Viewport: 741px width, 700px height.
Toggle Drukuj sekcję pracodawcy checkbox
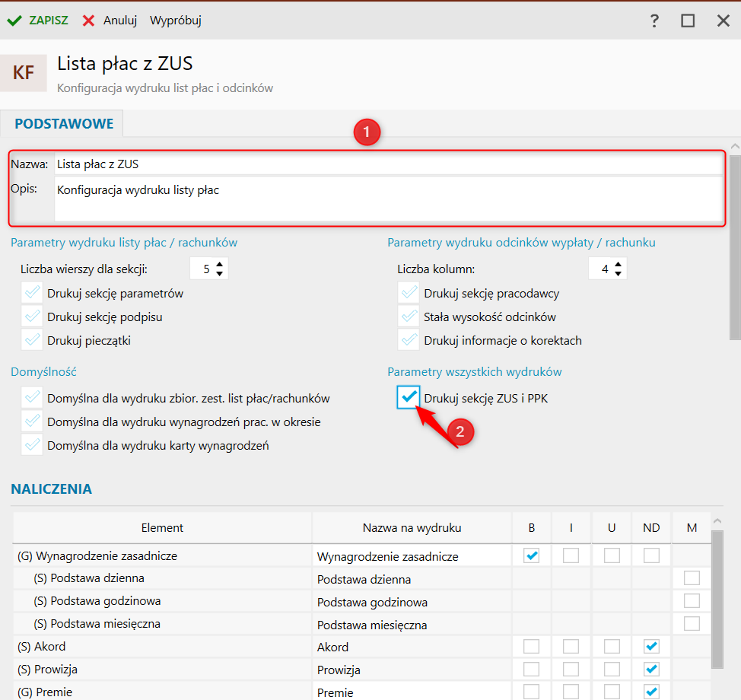coord(409,293)
